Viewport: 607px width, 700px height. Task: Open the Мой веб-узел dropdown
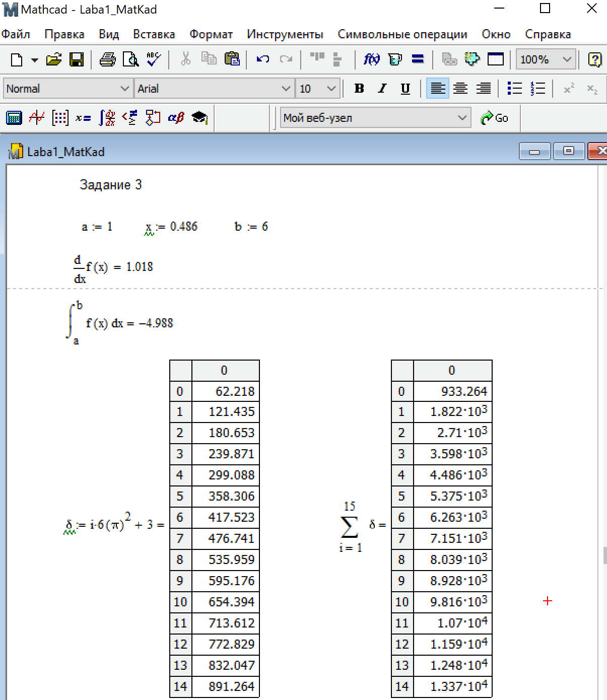tap(462, 118)
